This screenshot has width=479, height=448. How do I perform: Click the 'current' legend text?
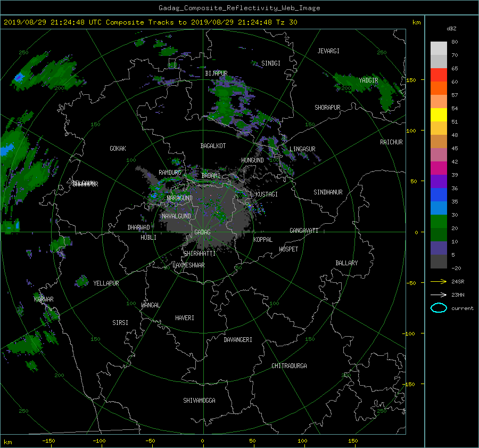click(463, 308)
